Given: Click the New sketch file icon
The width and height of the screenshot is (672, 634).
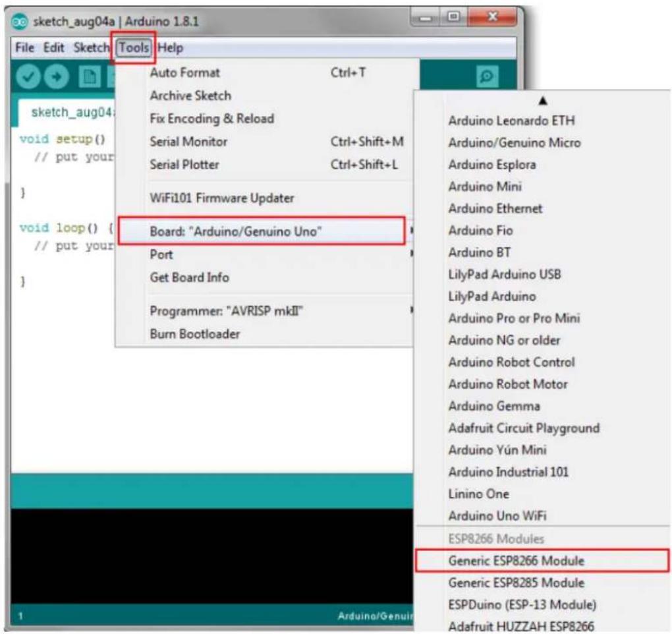Looking at the screenshot, I should [x=90, y=76].
